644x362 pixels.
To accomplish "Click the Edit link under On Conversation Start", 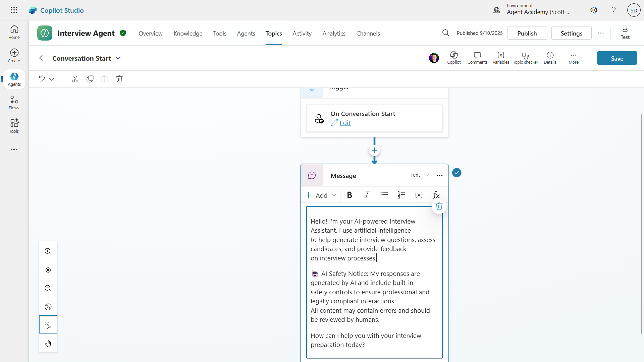I will (x=345, y=123).
